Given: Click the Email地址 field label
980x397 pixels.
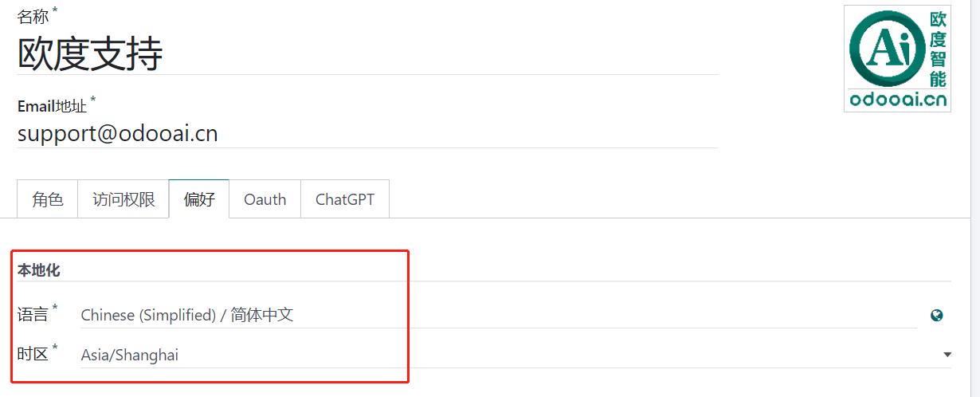Looking at the screenshot, I should coord(53,105).
